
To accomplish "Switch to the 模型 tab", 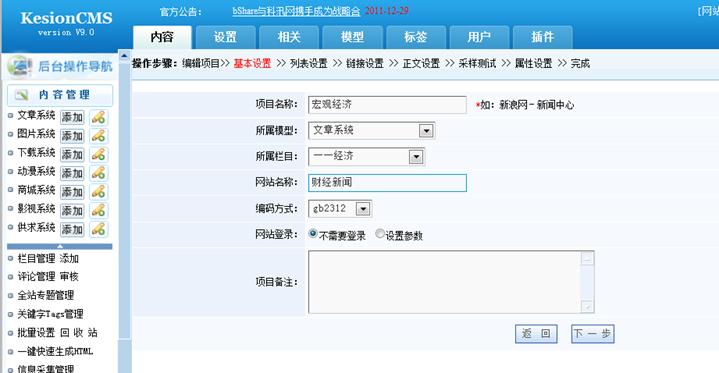I will [352, 37].
